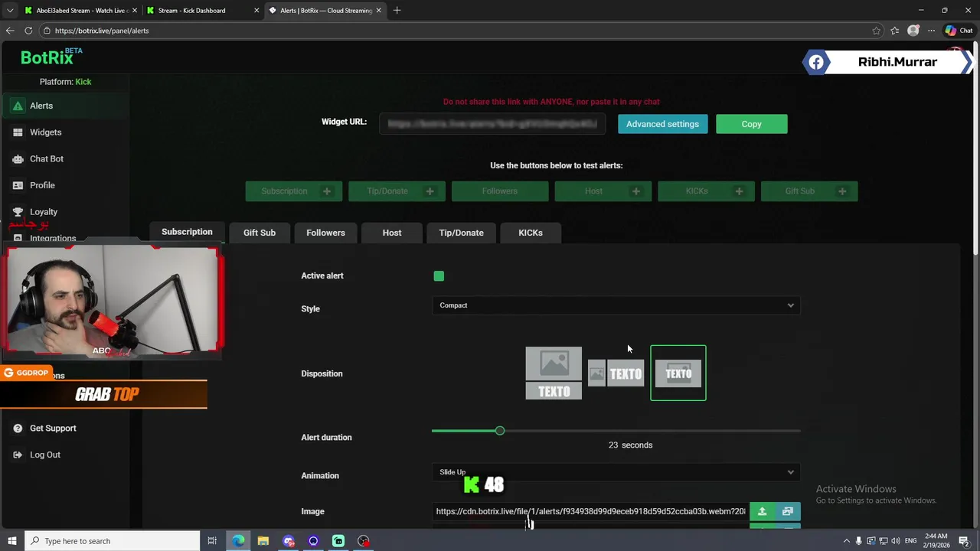
Task: Test the Followers alert
Action: (x=500, y=191)
